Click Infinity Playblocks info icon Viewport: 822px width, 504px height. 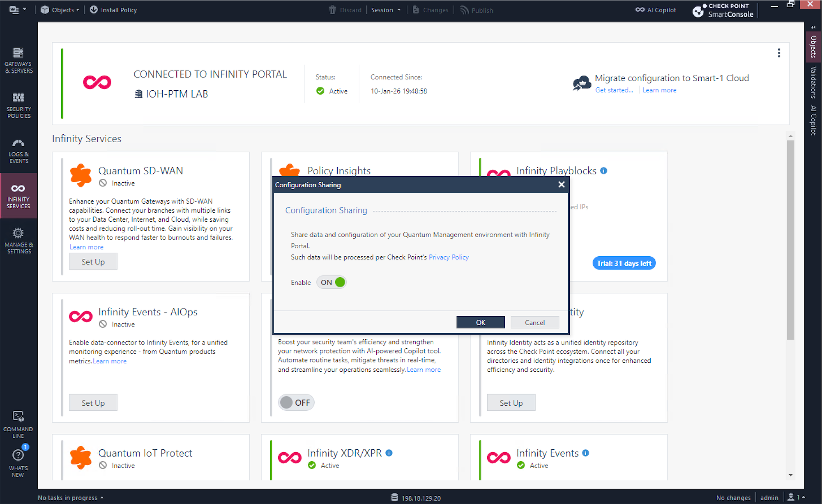point(604,171)
